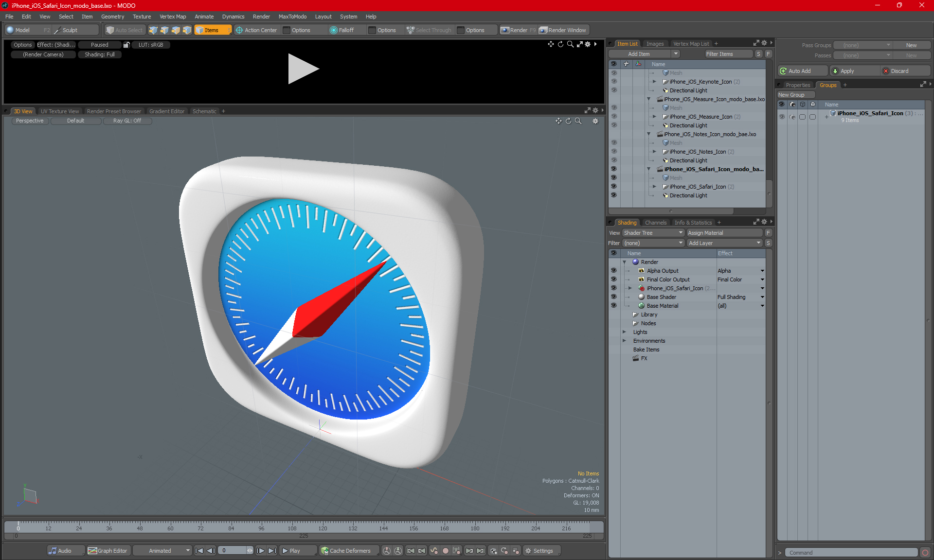Toggle visibility of Alpha Output layer
The width and height of the screenshot is (934, 560).
613,271
